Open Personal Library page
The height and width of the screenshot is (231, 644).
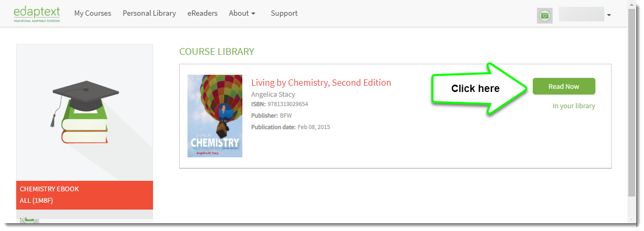(149, 14)
